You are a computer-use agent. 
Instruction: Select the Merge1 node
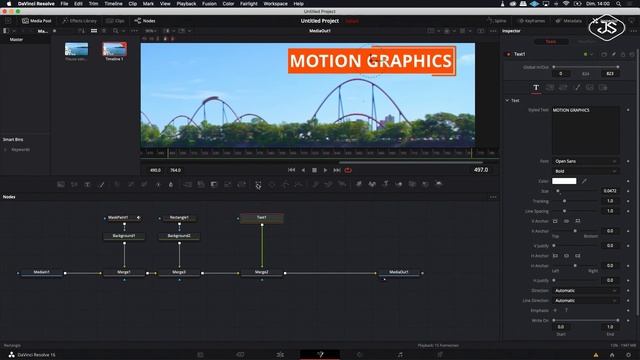tap(124, 272)
